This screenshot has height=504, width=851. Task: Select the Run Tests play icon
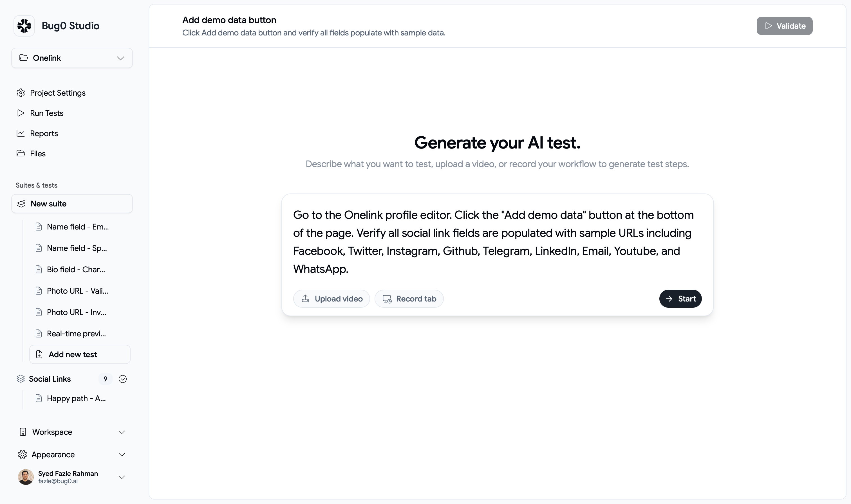point(21,113)
